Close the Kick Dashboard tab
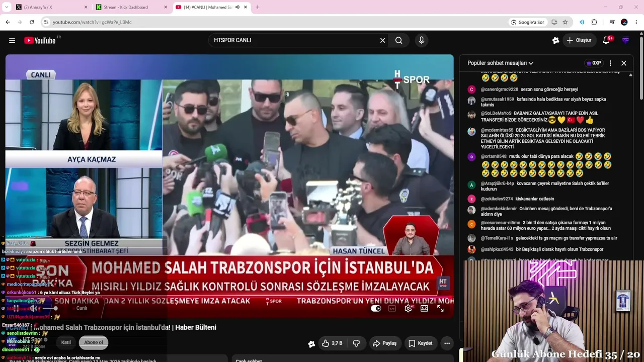The image size is (644, 362). click(166, 7)
